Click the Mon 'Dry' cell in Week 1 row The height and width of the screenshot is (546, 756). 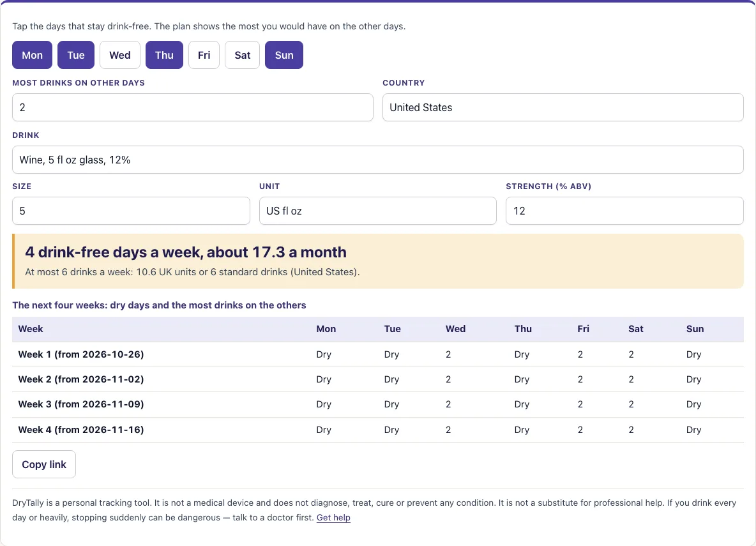click(x=324, y=354)
